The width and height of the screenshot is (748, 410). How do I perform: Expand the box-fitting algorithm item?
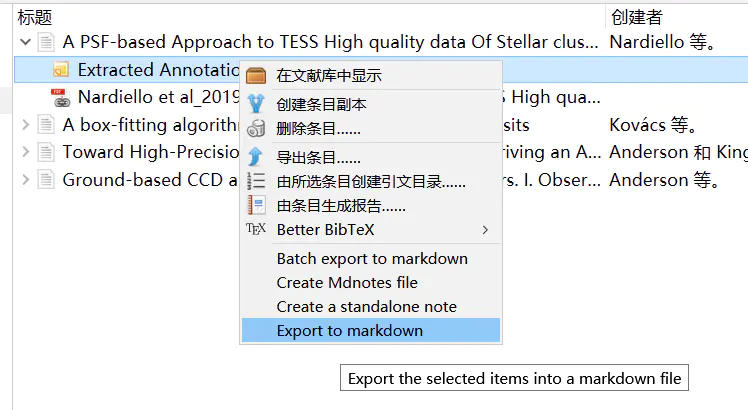pos(25,125)
